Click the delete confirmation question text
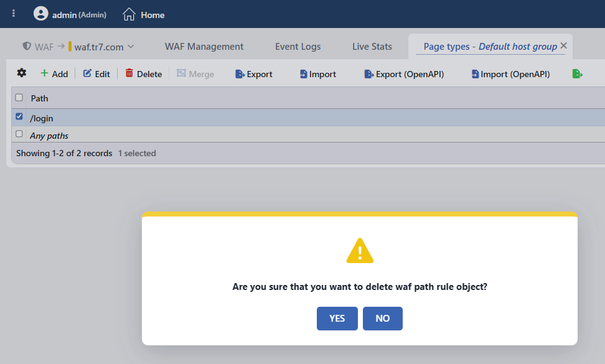The image size is (605, 364). point(360,287)
